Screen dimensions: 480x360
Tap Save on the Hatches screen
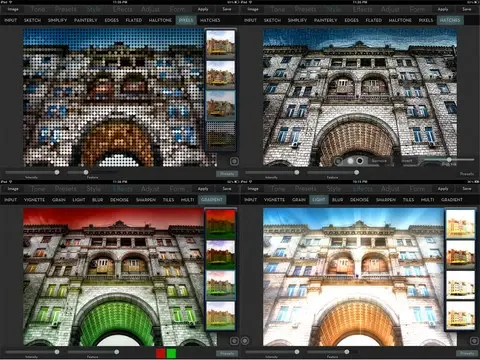coord(467,9)
